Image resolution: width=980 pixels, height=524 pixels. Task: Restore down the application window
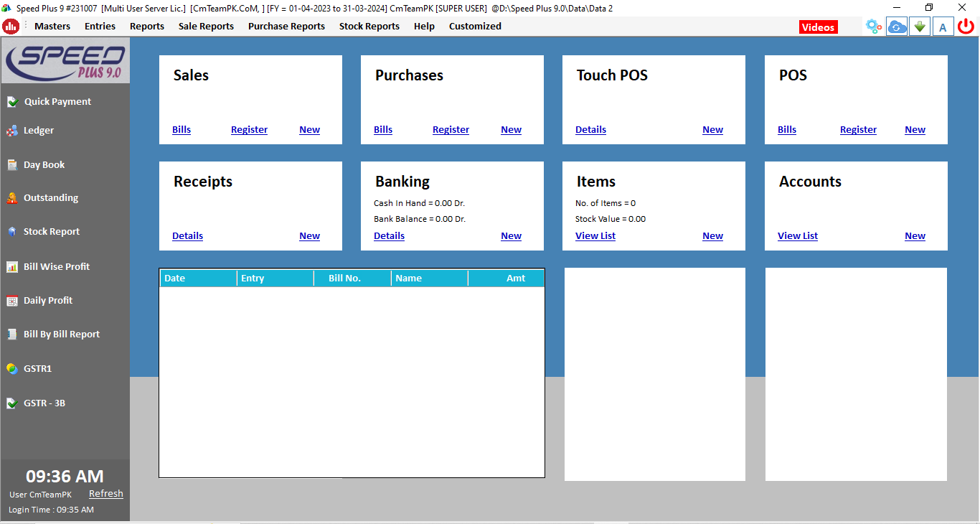point(929,7)
